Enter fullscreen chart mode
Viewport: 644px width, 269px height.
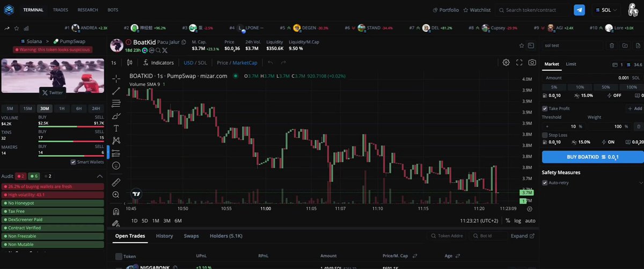coord(519,63)
